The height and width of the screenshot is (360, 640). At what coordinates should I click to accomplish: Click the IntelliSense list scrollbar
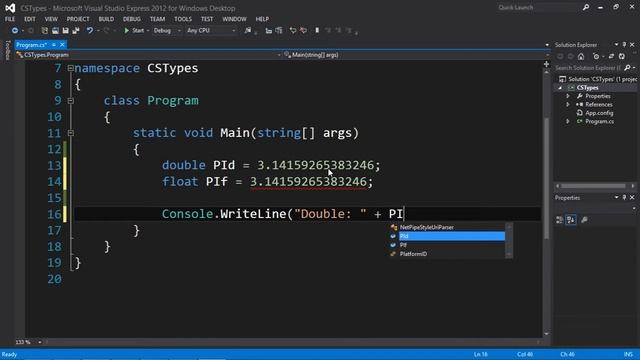tap(509, 240)
